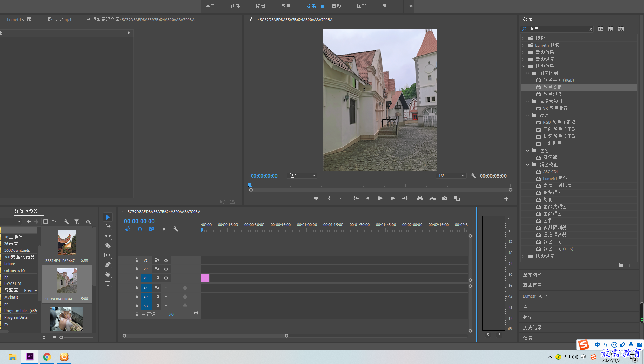Toggle V3 track output eye

tap(166, 260)
